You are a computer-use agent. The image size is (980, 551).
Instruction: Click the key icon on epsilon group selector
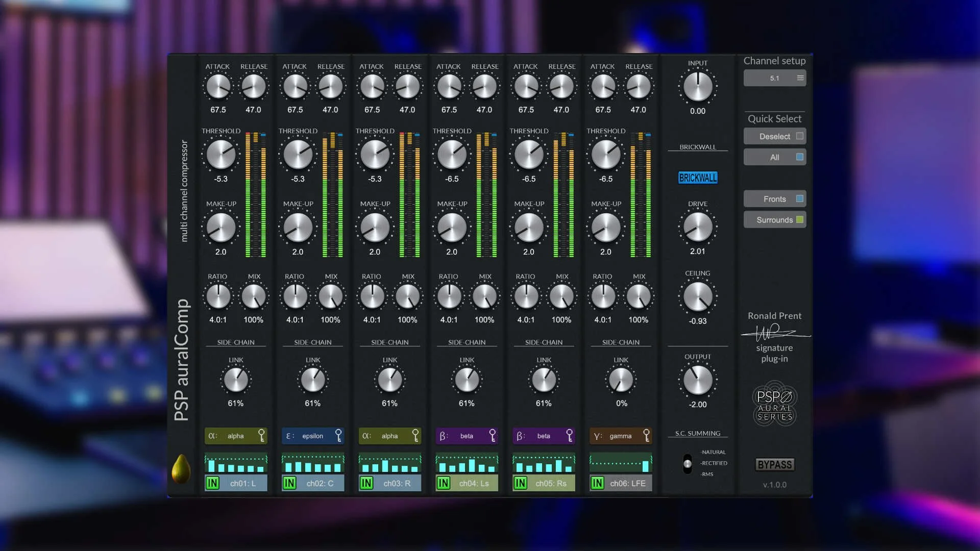coord(338,435)
